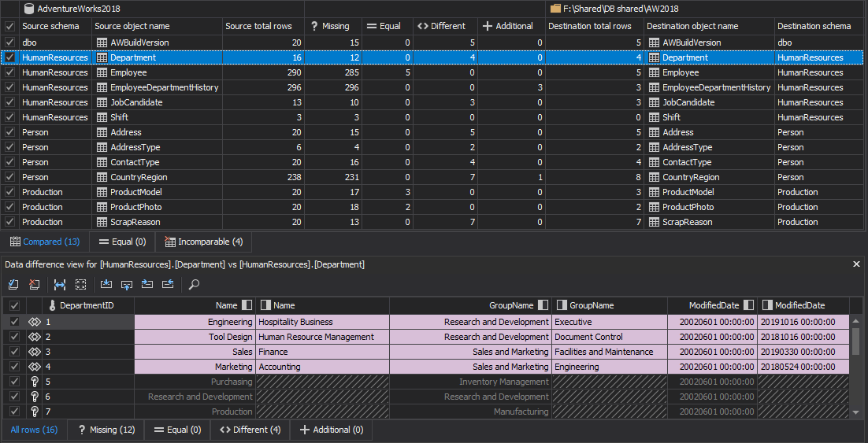The image size is (868, 443).
Task: Click the folder icon beside F:\Shared path
Action: tap(556, 9)
